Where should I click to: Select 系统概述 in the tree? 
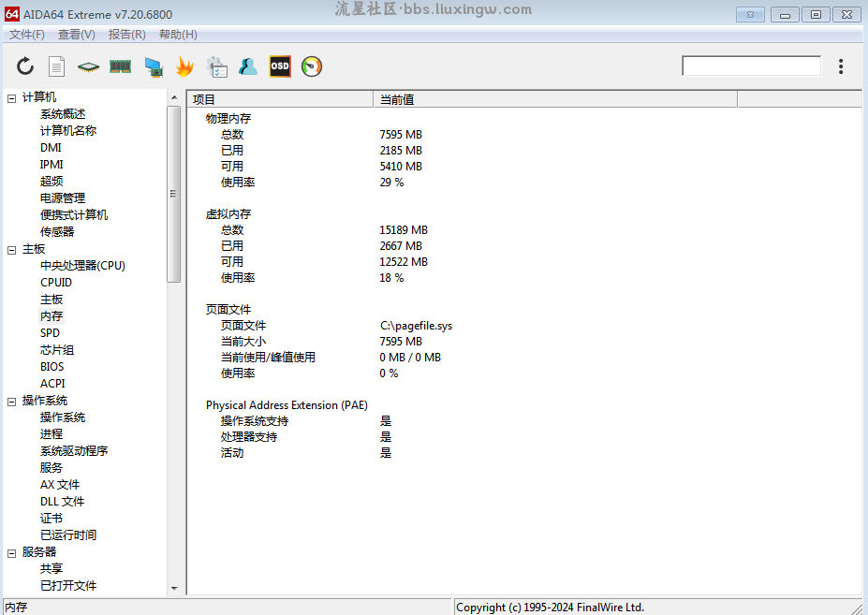click(63, 114)
